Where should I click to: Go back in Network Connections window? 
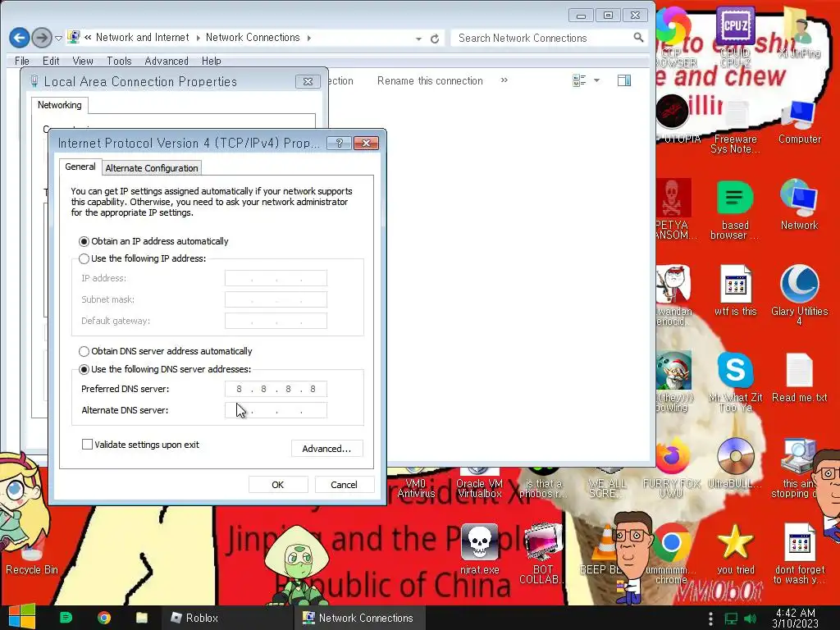coord(20,38)
